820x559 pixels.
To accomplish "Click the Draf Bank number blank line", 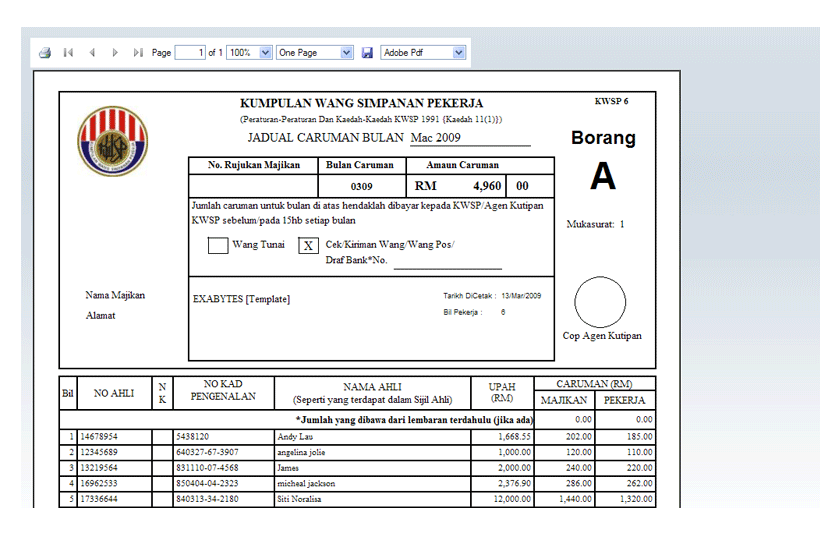I will tap(447, 262).
